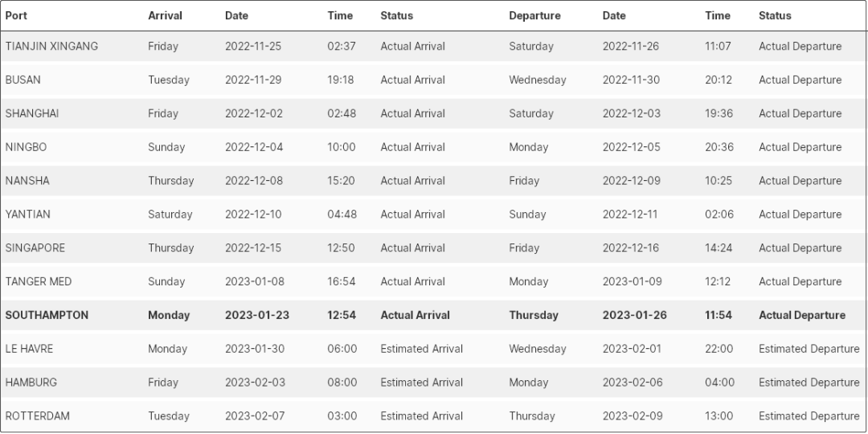The image size is (868, 434).
Task: Click the SINGAPORE port name
Action: (x=35, y=248)
